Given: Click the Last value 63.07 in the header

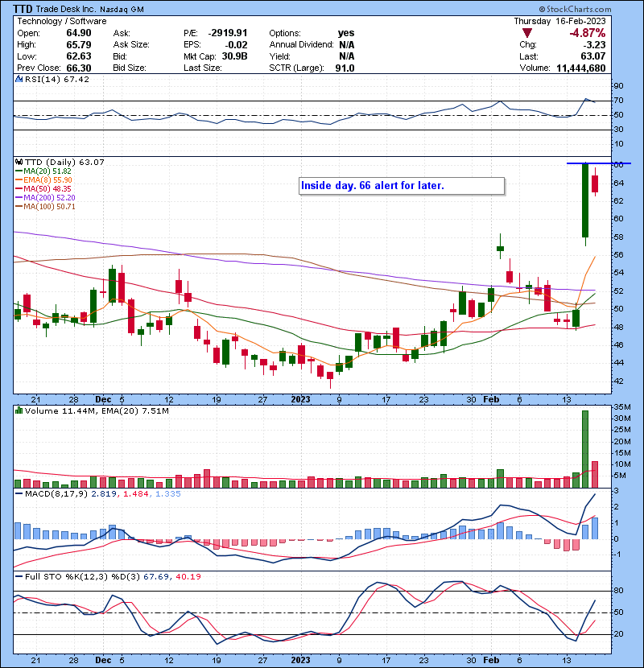Looking at the screenshot, I should (x=592, y=56).
